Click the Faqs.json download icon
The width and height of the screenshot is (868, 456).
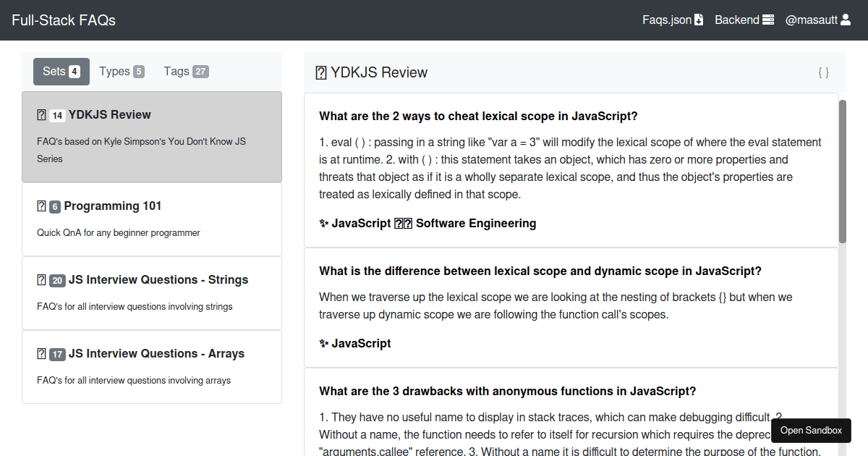(x=698, y=20)
